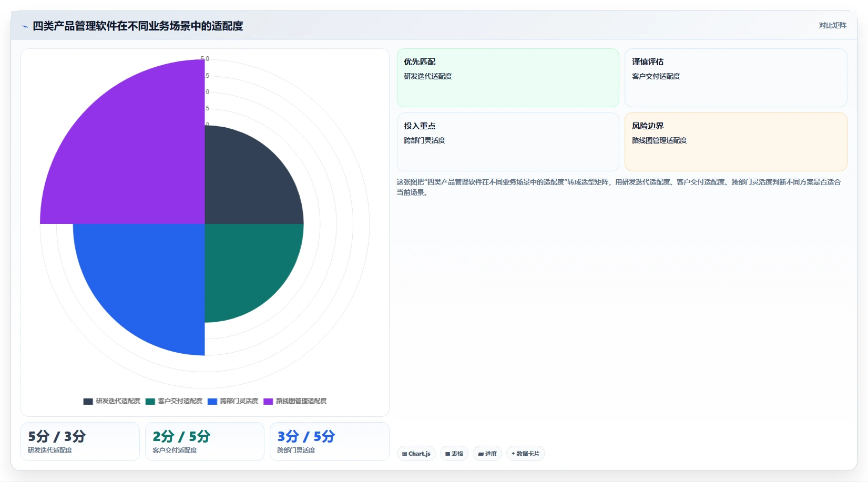Click the description paragraph starting 这张图把

tap(618, 187)
